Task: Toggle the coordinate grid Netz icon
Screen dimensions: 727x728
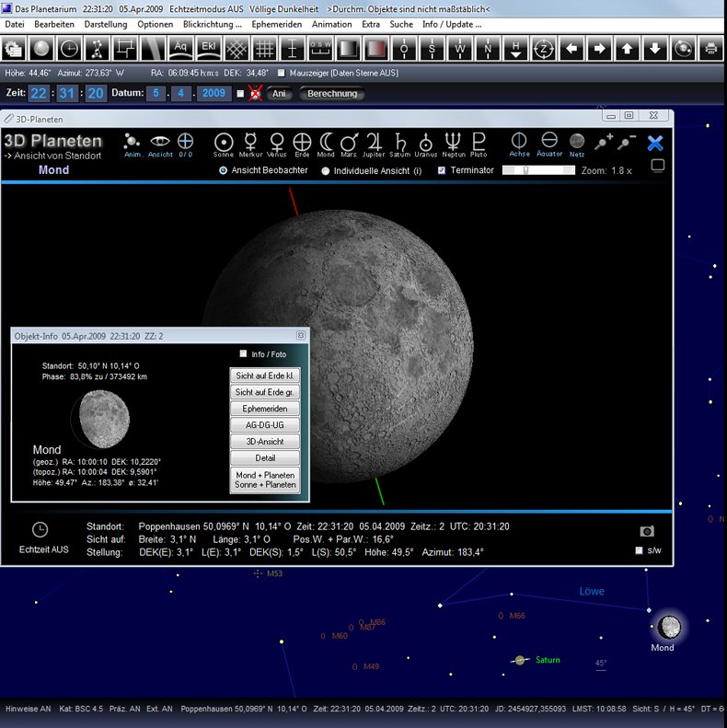Action: tap(577, 141)
